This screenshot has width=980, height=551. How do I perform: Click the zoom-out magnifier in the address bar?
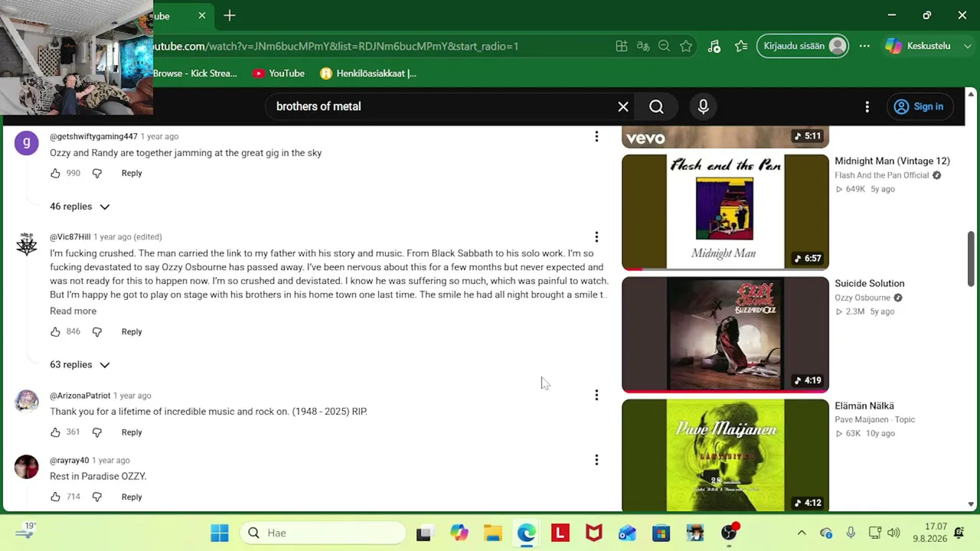[x=665, y=46]
